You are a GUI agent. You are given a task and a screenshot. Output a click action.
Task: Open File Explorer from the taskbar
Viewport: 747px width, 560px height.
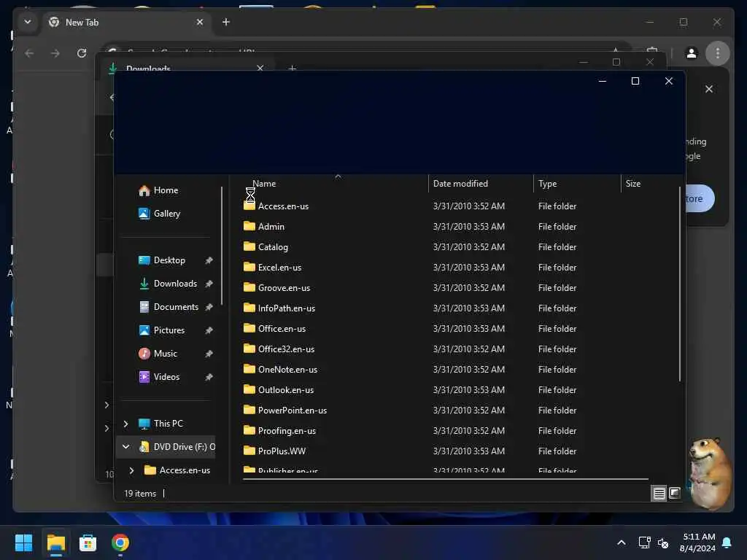55,542
